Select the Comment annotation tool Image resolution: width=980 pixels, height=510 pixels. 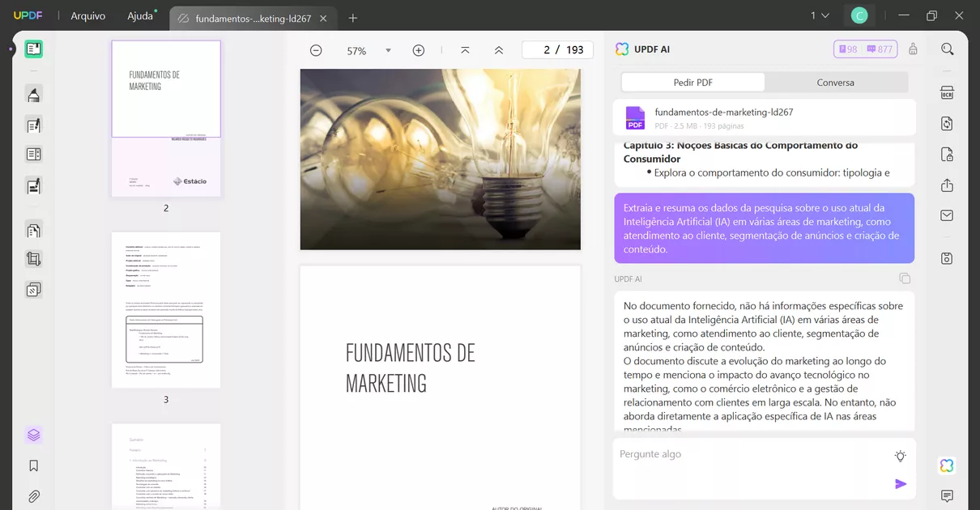pyautogui.click(x=32, y=95)
